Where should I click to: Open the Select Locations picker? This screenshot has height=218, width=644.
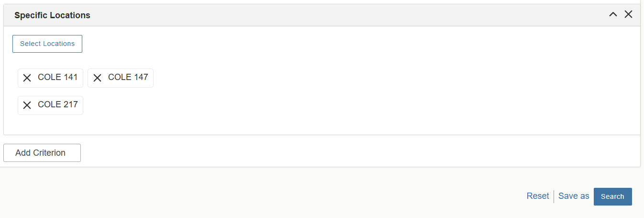click(x=47, y=44)
